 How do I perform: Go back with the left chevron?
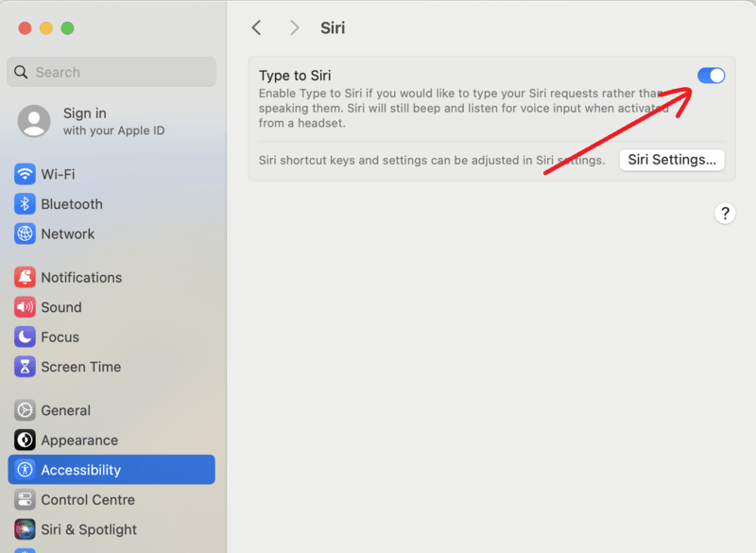pyautogui.click(x=256, y=28)
